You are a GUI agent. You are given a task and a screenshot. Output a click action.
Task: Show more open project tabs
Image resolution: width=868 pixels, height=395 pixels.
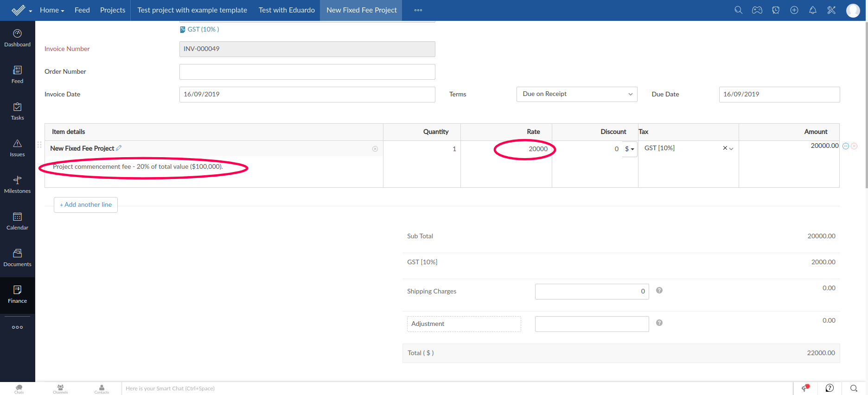pyautogui.click(x=418, y=10)
